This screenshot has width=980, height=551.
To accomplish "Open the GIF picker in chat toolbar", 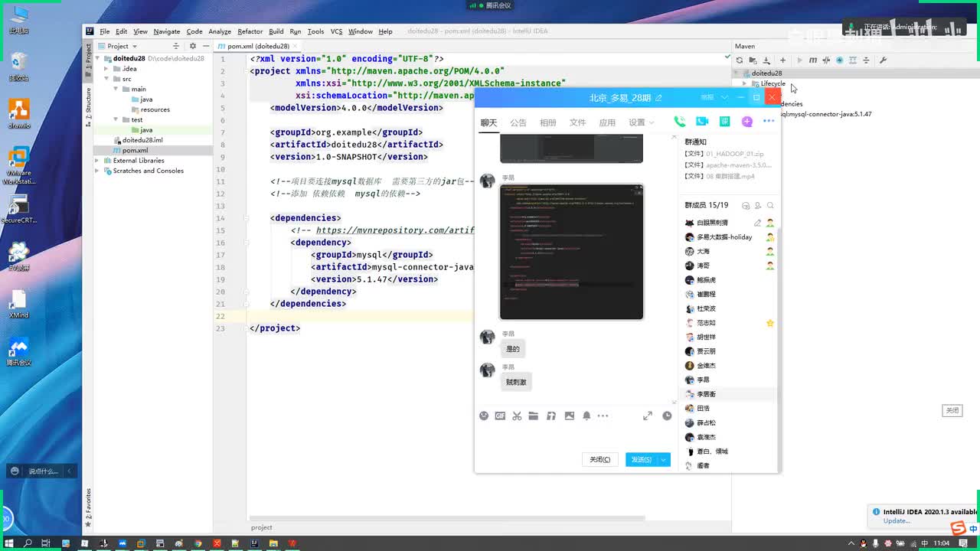I will coord(500,416).
